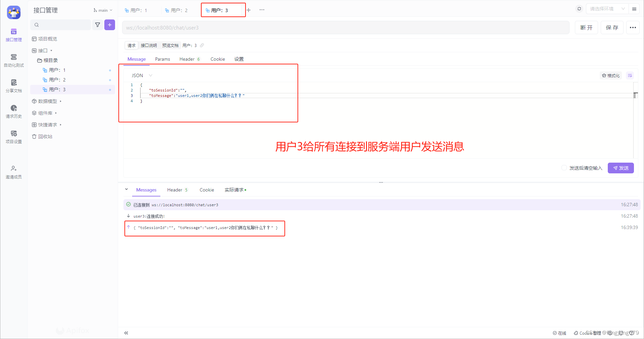Viewport: 644px width, 339px height.
Task: Open 自动化测试 panel
Action: click(x=13, y=60)
